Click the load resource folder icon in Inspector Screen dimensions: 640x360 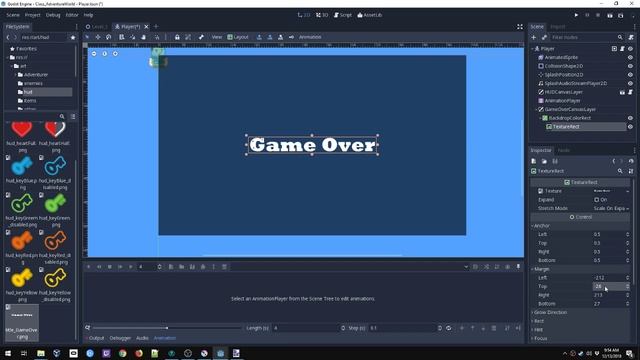tap(544, 161)
